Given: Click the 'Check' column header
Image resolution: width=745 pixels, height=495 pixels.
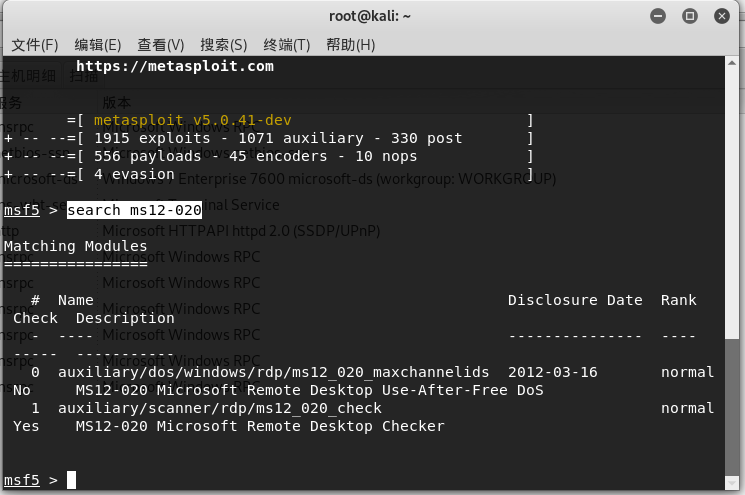Looking at the screenshot, I should [x=35, y=318].
